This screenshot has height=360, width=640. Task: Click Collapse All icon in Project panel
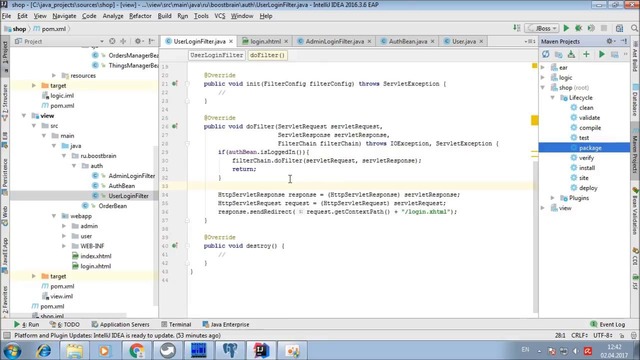(x=123, y=41)
